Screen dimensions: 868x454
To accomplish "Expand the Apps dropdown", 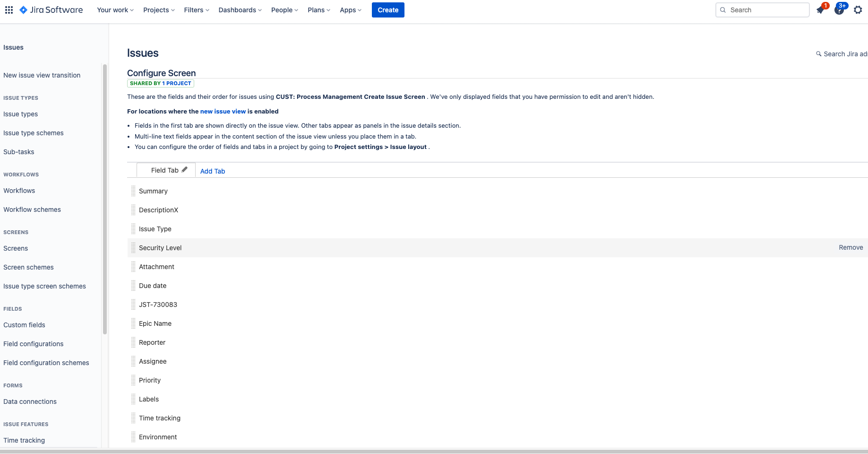I will 351,10.
